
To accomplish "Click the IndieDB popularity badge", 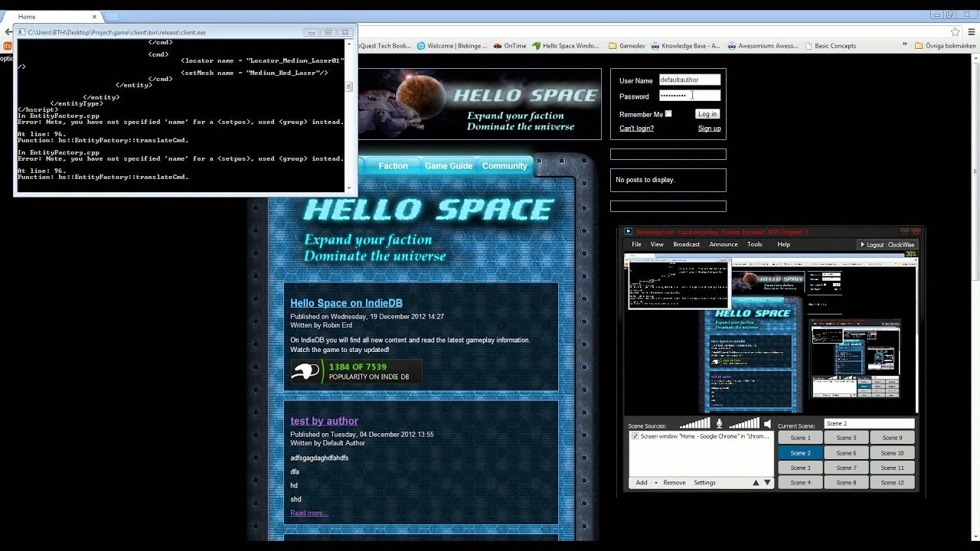I will tap(355, 372).
